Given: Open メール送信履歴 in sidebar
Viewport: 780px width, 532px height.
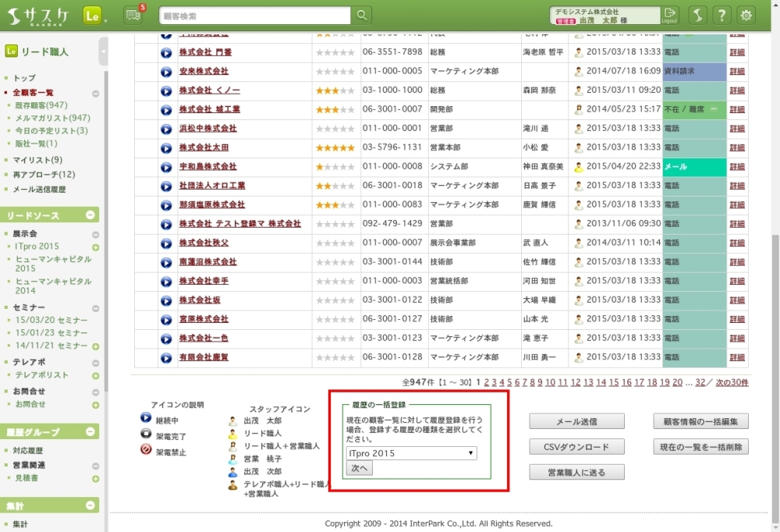Looking at the screenshot, I should coord(39,190).
